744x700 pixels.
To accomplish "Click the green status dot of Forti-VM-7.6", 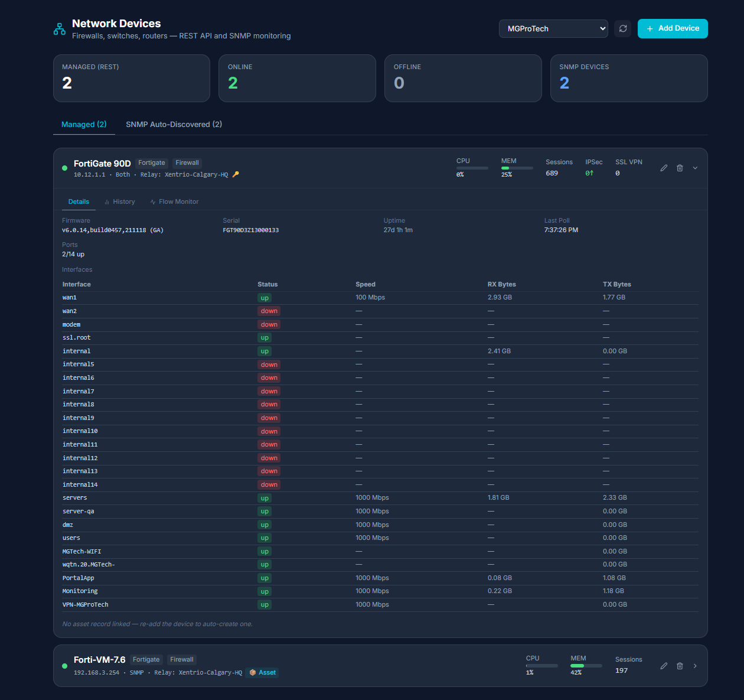I will [x=64, y=666].
